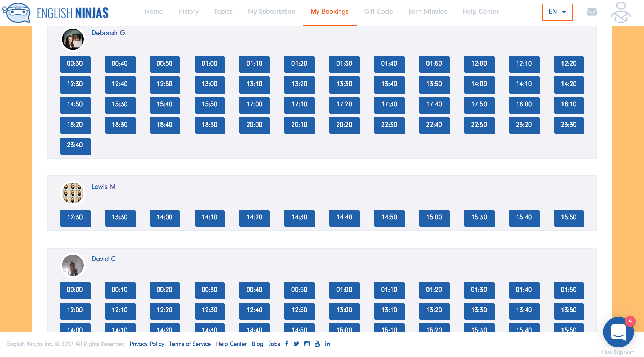Click Lewis M's profile photo thumbnail
This screenshot has height=357, width=644.
73,193
